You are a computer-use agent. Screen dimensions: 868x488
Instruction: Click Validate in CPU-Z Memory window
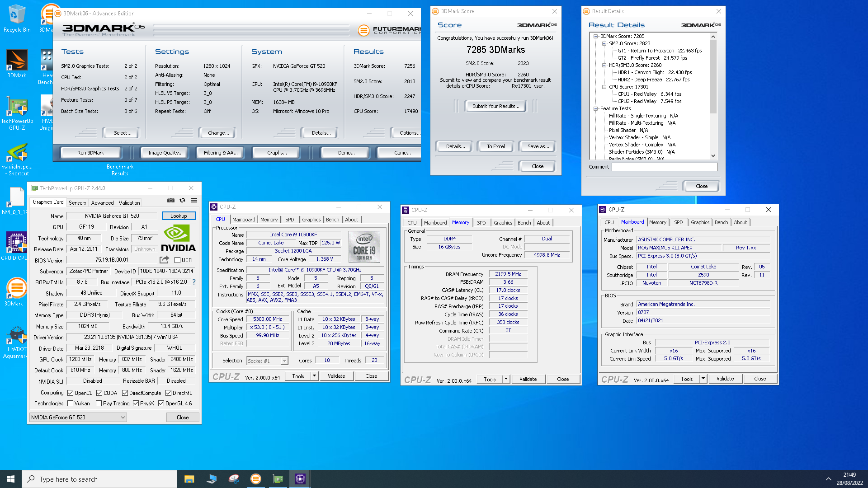(x=528, y=379)
